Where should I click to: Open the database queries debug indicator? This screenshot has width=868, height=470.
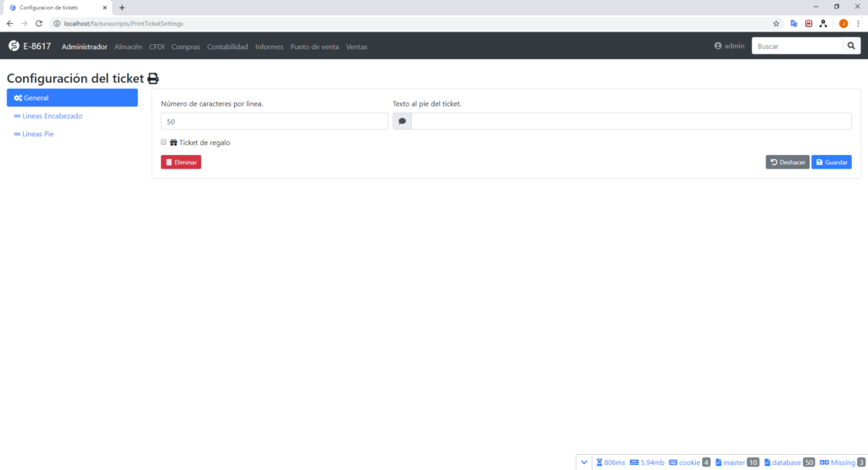789,462
